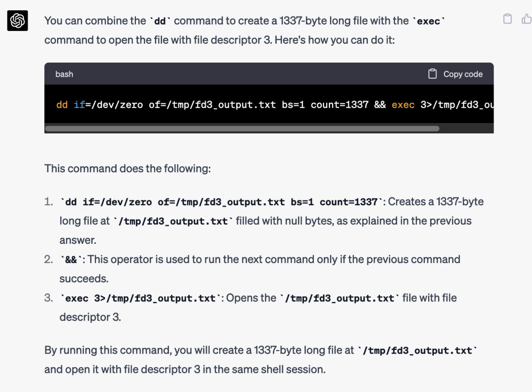
Task: Click the orange "exec" keyword in code block
Action: pos(403,105)
